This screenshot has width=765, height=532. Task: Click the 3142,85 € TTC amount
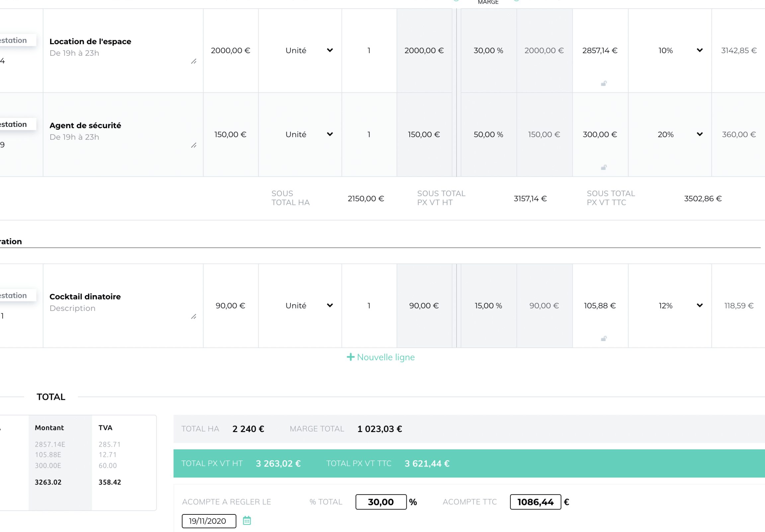[x=739, y=51]
